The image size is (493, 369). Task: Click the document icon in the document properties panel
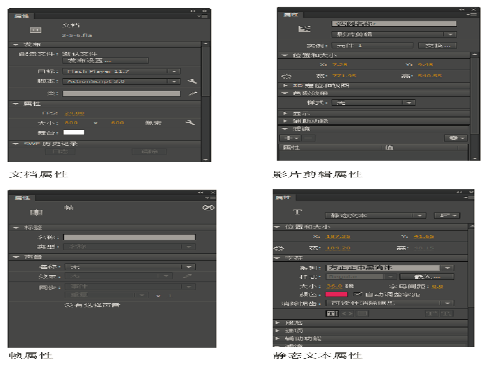[x=35, y=30]
